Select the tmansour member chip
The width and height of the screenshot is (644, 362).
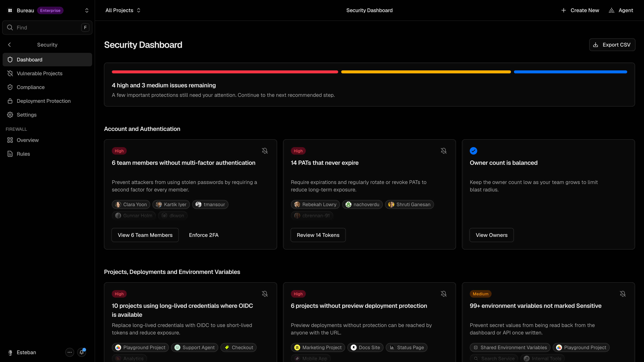point(210,205)
